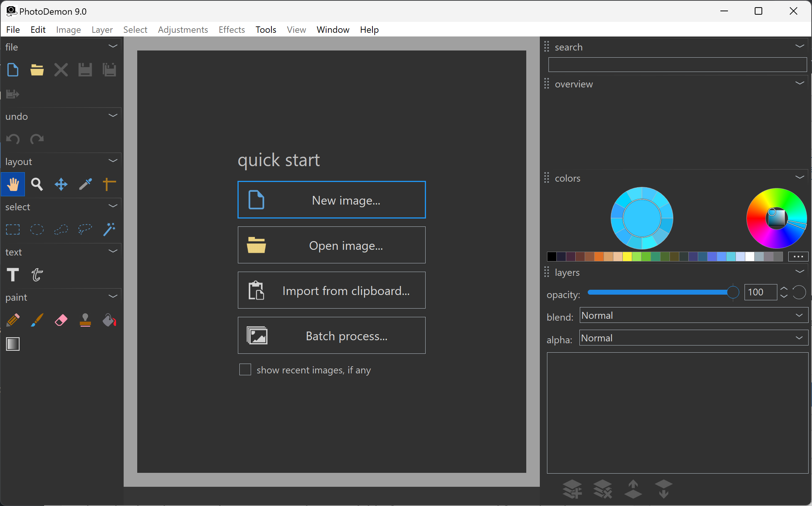812x506 pixels.
Task: Open the blend mode dropdown
Action: click(799, 315)
